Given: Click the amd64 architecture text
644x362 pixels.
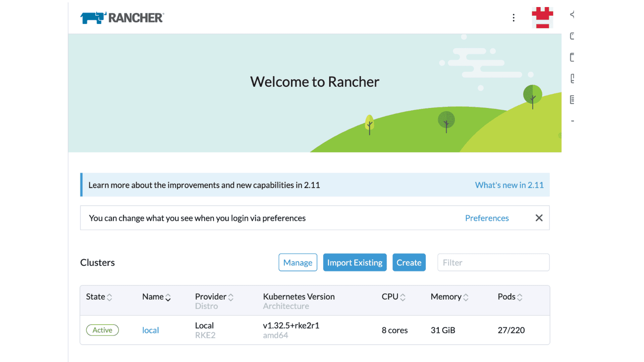Looking at the screenshot, I should pos(275,335).
